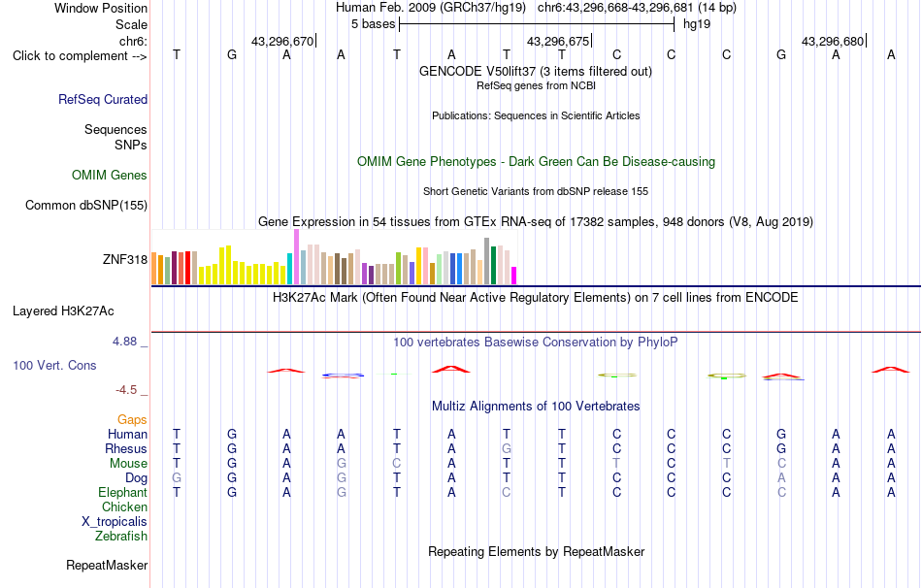Screen dimensions: 922x588
Task: Click the tall gray bar in ZNF318 chart
Action: pyautogui.click(x=486, y=261)
